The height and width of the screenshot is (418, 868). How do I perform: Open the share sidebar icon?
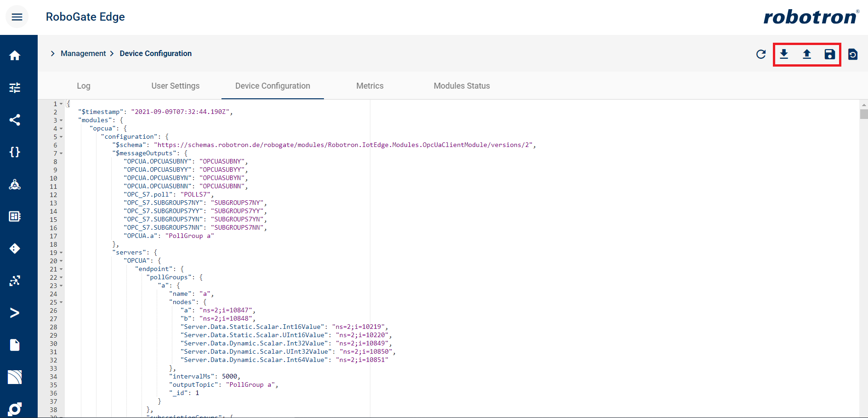pos(15,120)
